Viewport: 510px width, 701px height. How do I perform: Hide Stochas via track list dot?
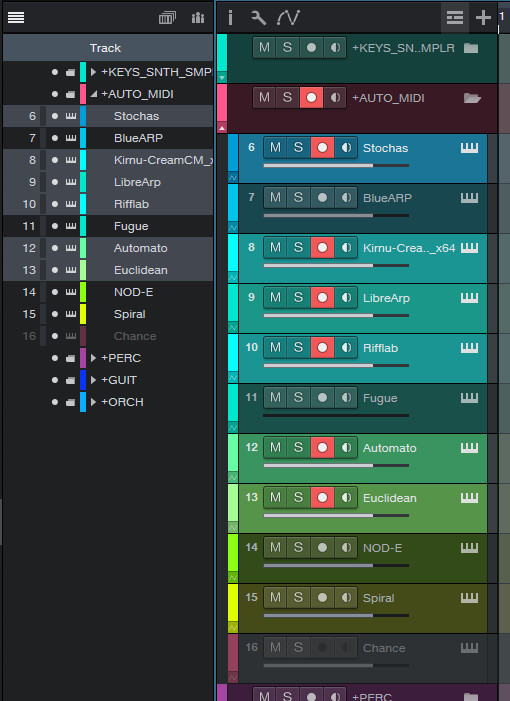pos(55,116)
